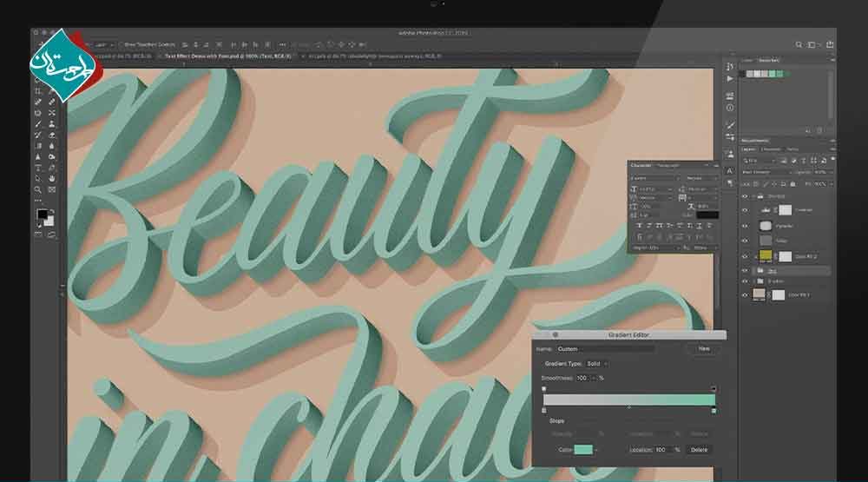Swap foreground and background colors
This screenshot has height=482, width=868.
coord(51,211)
